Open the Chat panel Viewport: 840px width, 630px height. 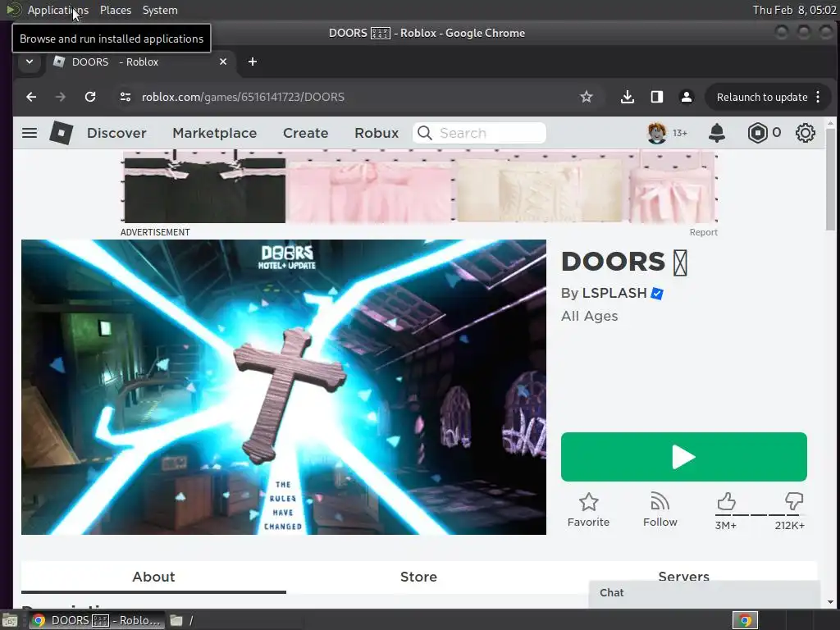point(704,593)
